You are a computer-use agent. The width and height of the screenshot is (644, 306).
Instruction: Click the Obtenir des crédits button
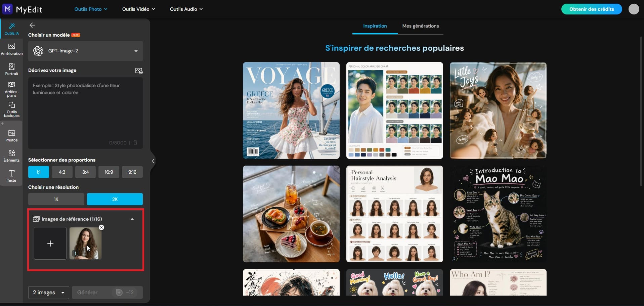pyautogui.click(x=591, y=9)
